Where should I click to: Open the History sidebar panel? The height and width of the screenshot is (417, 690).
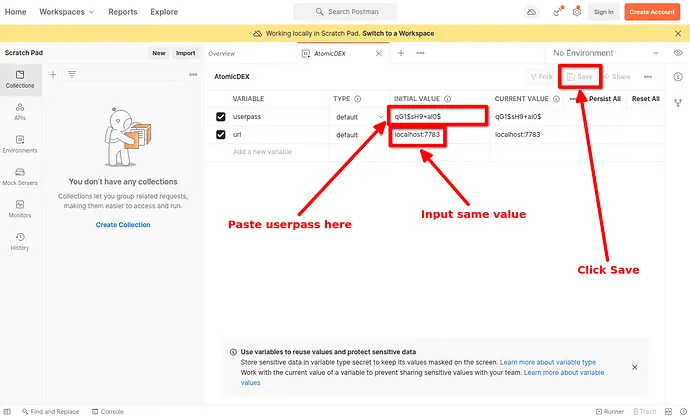point(20,241)
